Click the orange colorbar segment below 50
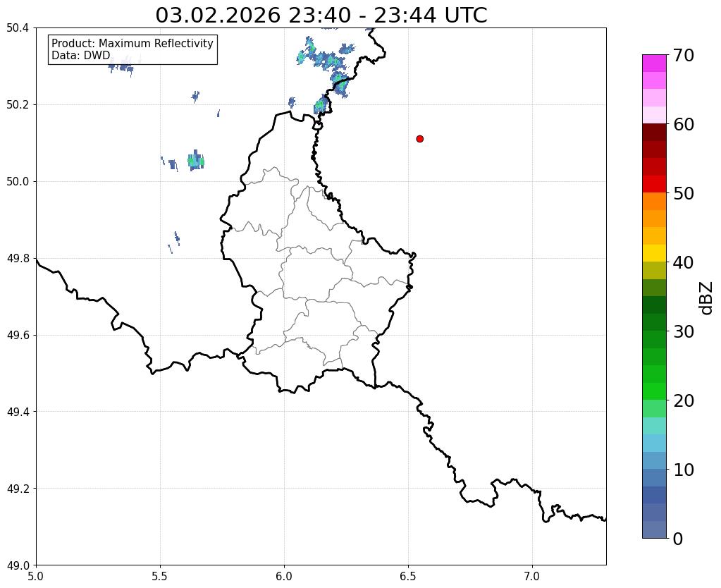 [654, 202]
